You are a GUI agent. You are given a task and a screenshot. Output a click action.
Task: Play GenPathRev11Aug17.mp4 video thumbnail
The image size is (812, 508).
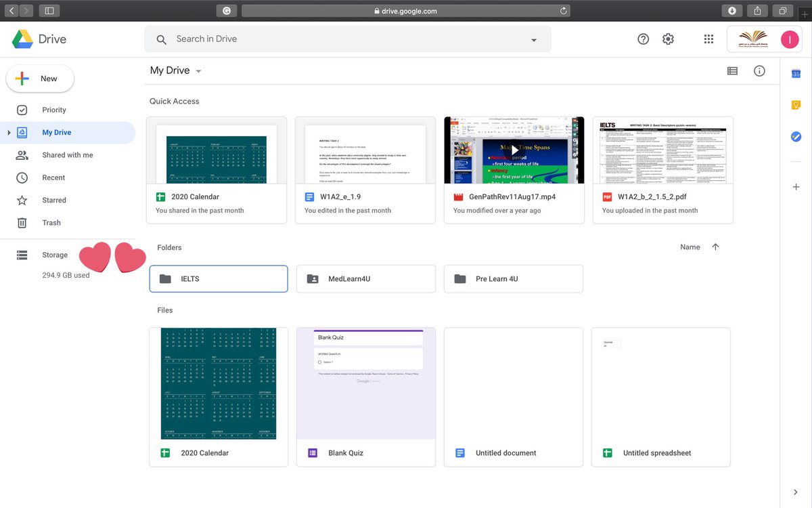tap(514, 150)
